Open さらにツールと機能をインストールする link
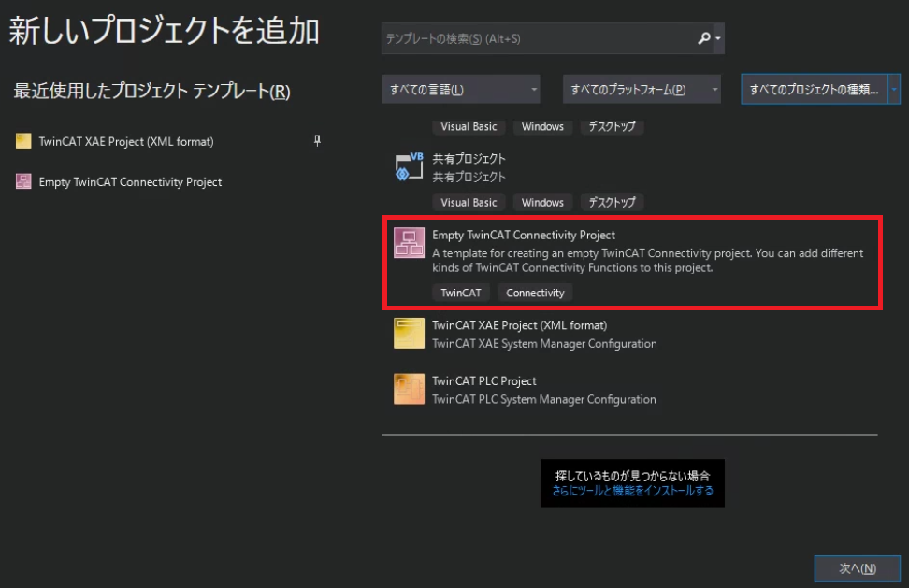This screenshot has height=588, width=909. click(x=632, y=491)
